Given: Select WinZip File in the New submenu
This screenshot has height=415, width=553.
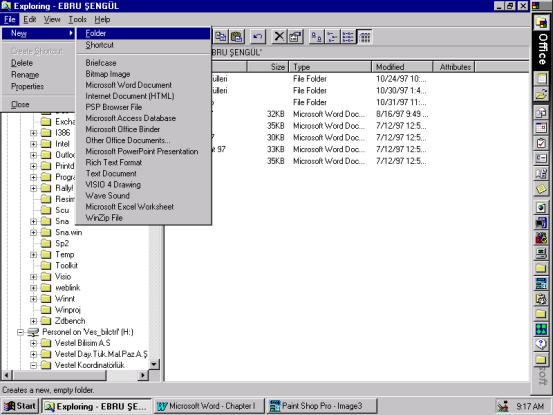Looking at the screenshot, I should [x=143, y=218].
